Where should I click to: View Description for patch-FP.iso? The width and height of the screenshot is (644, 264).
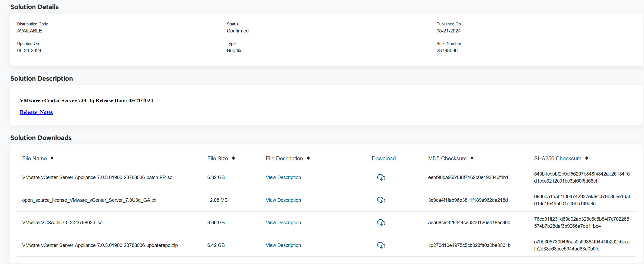(283, 177)
